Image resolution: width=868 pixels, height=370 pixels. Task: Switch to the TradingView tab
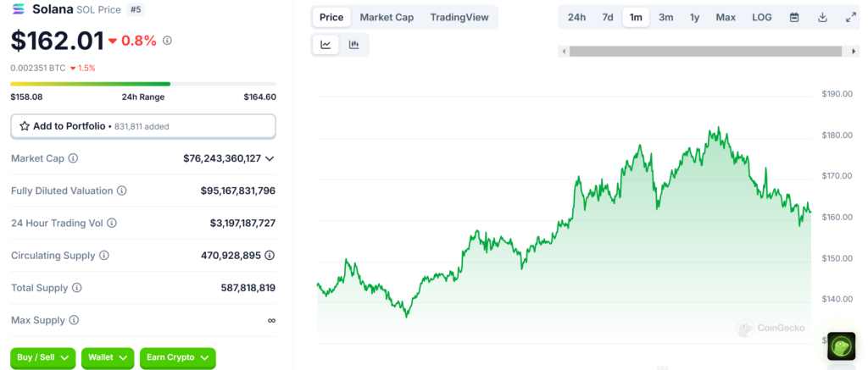point(459,17)
